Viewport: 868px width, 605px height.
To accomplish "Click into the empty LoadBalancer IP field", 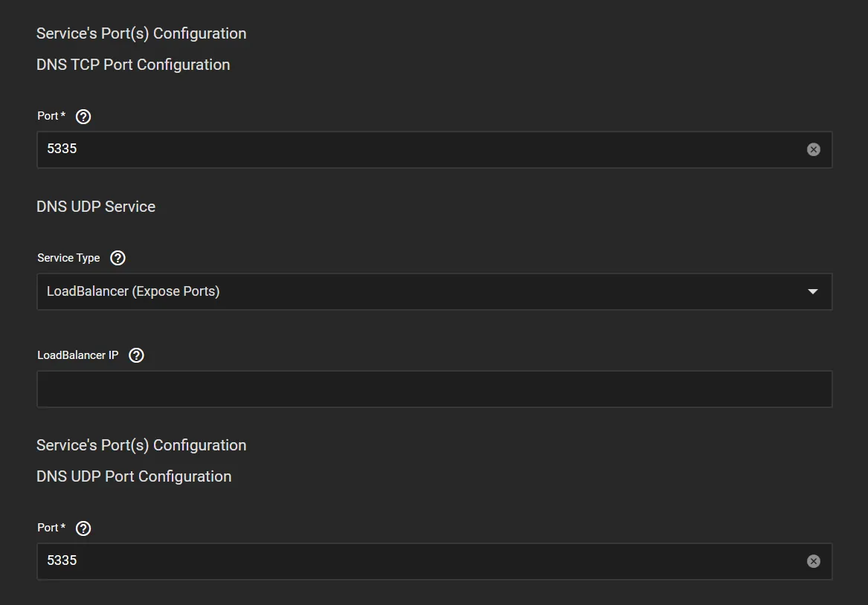I will coord(434,389).
